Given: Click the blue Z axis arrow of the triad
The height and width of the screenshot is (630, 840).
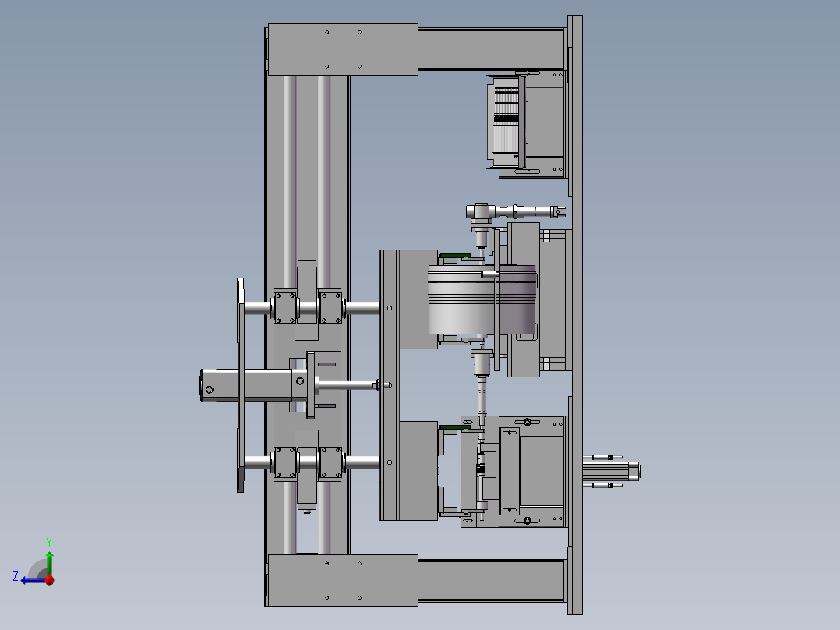Looking at the screenshot, I should [x=32, y=580].
